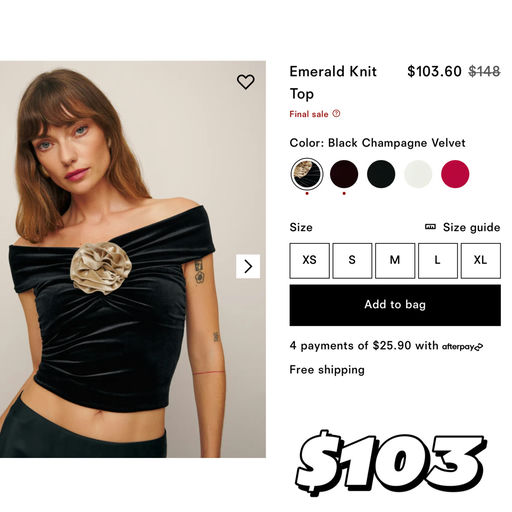Image resolution: width=512 pixels, height=512 pixels.
Task: Click Add to bag button
Action: click(x=395, y=305)
